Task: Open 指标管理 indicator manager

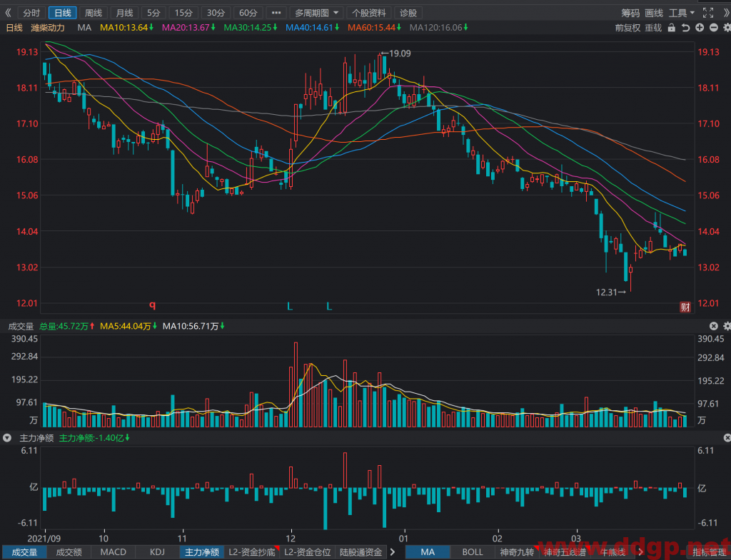Action: tap(709, 552)
